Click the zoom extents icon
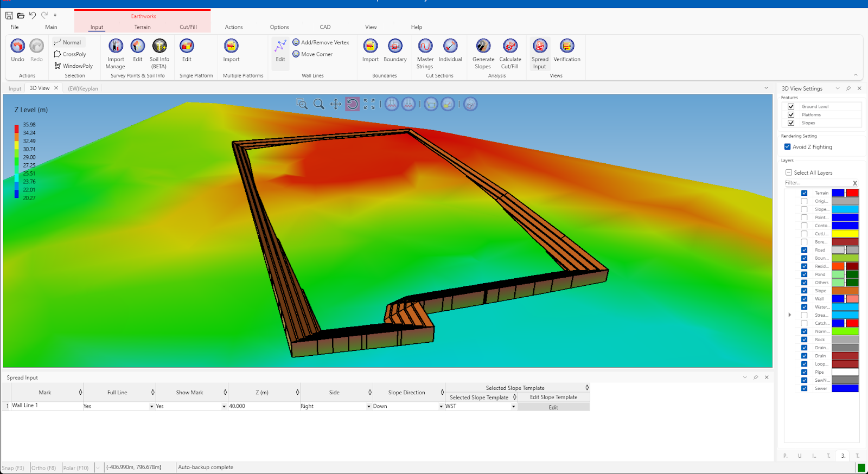This screenshot has width=868, height=474. click(369, 104)
